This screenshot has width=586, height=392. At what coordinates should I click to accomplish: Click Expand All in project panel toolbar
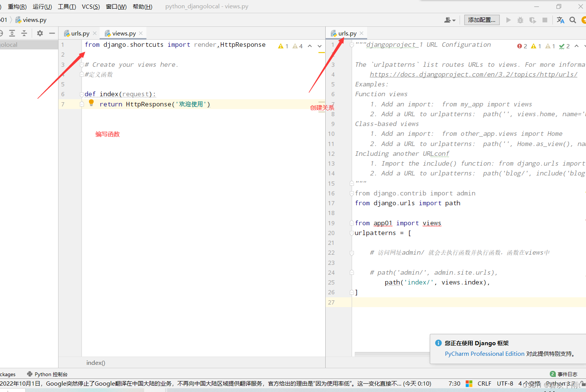[12, 33]
